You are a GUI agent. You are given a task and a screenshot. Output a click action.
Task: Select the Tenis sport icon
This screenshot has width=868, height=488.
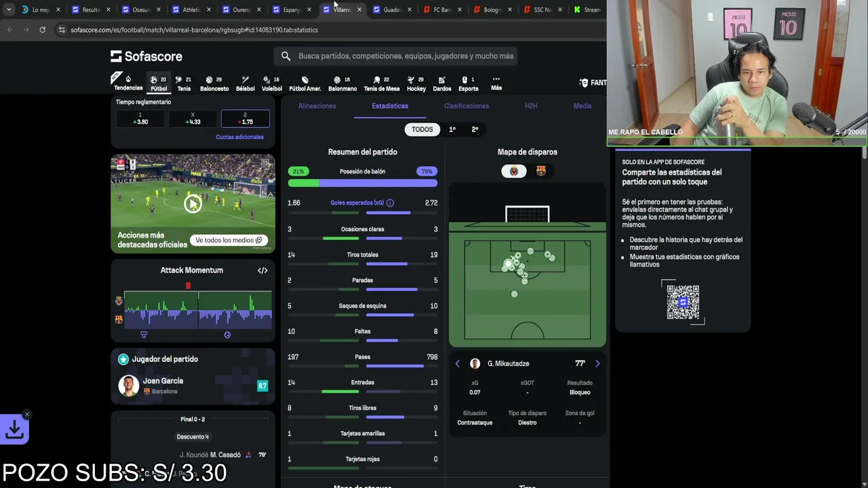184,83
